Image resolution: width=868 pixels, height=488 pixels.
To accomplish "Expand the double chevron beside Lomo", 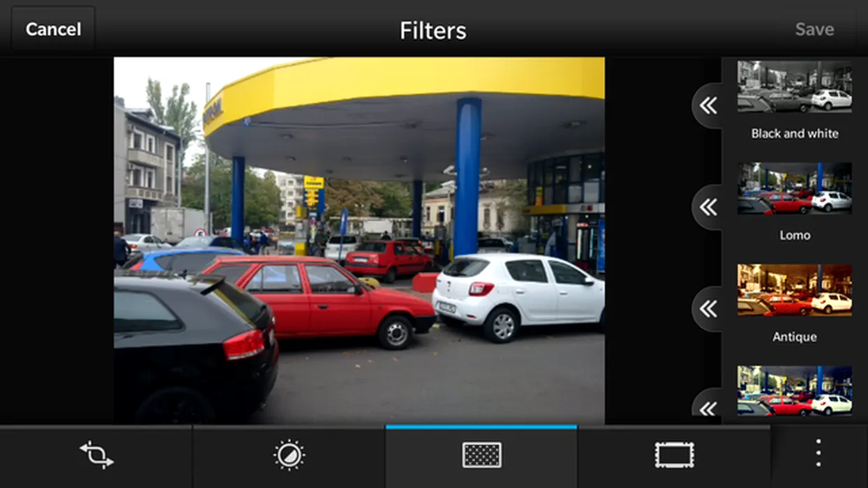I will 708,207.
